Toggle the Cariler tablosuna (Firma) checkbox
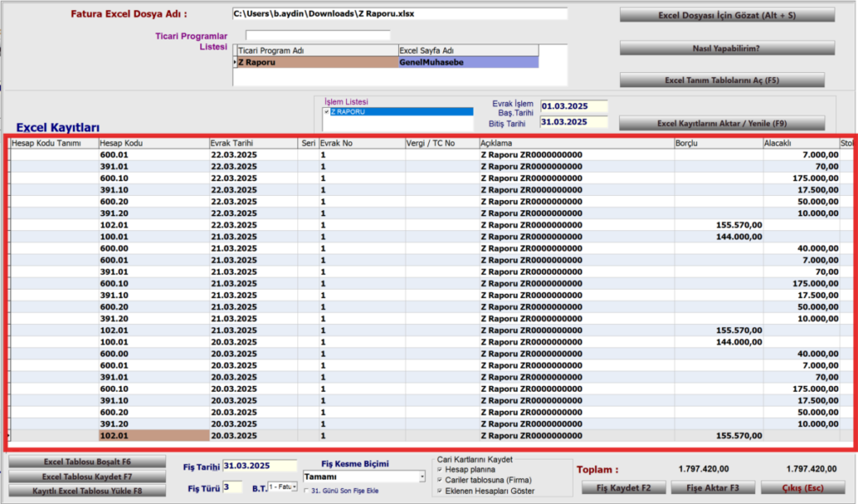Viewport: 858px width, 504px height. click(440, 480)
